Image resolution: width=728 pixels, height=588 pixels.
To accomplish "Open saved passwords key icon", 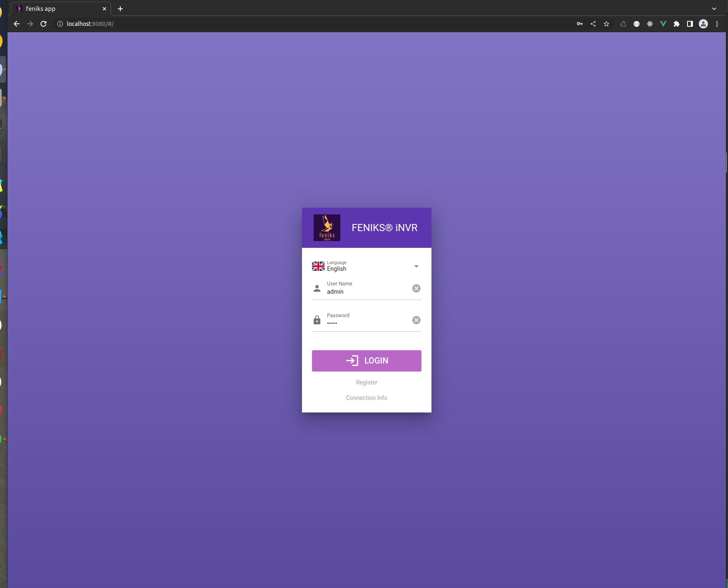I will coord(580,24).
